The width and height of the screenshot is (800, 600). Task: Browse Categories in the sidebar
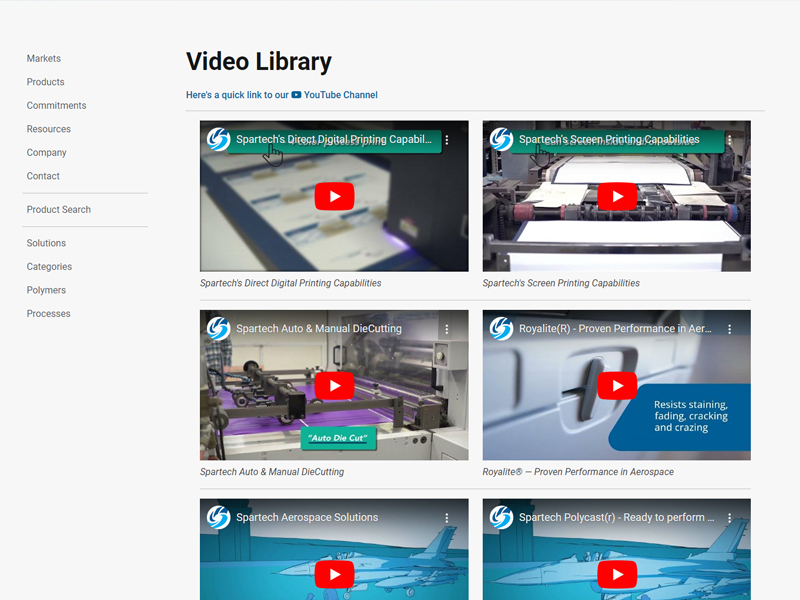pyautogui.click(x=49, y=267)
